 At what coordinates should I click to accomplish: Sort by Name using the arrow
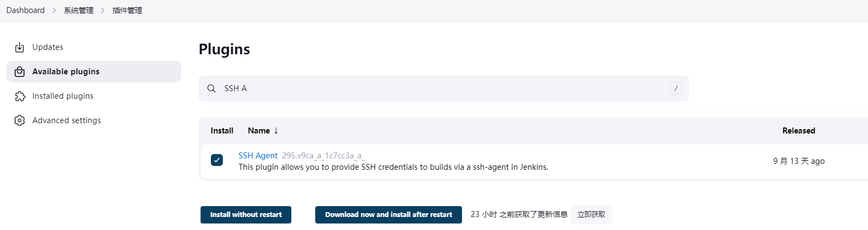pyautogui.click(x=276, y=131)
